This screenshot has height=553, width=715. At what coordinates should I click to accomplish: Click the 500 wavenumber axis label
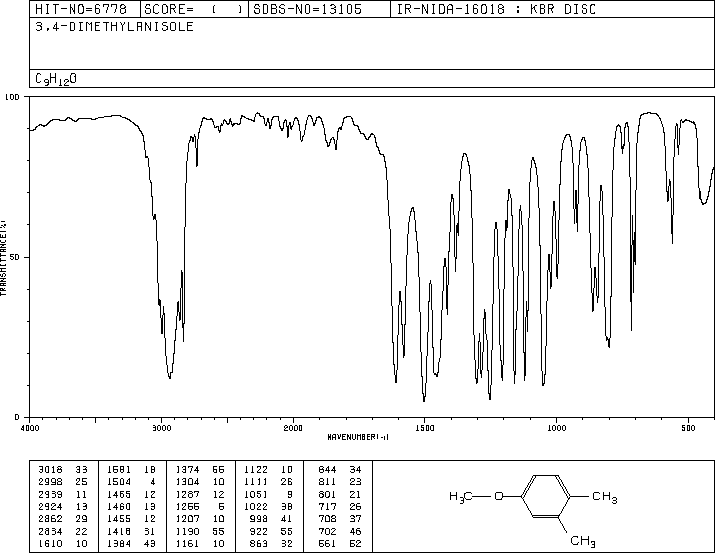pos(689,428)
